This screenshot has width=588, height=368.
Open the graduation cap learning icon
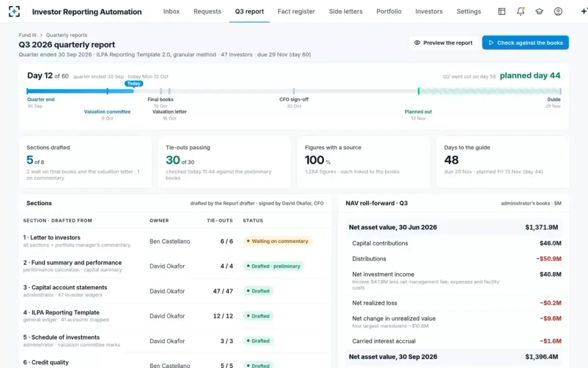[539, 11]
